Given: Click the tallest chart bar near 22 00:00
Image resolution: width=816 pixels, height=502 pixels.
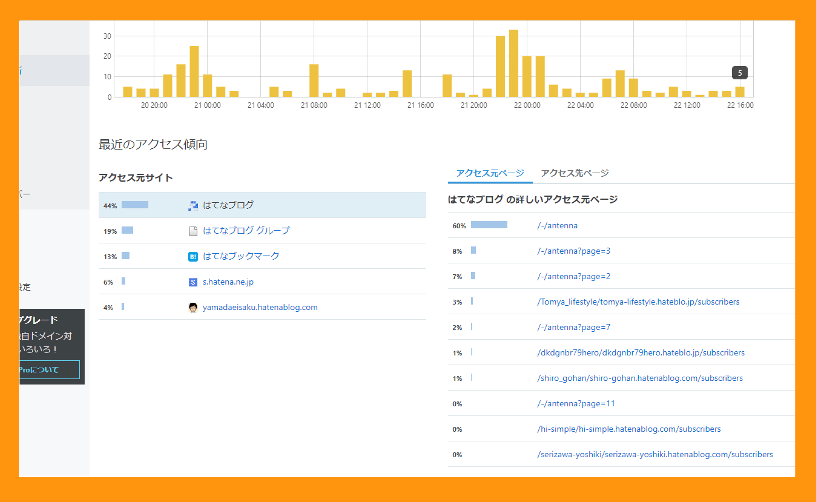Looking at the screenshot, I should (x=513, y=63).
